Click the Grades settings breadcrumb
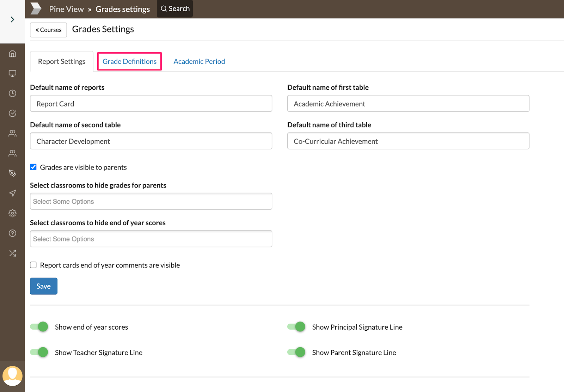The height and width of the screenshot is (392, 564). pyautogui.click(x=123, y=9)
